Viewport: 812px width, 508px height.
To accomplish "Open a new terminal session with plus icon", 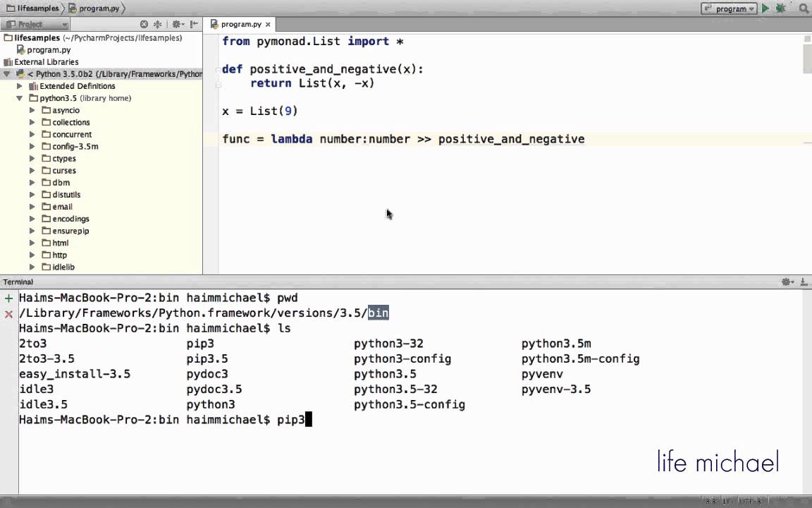I will tap(8, 298).
